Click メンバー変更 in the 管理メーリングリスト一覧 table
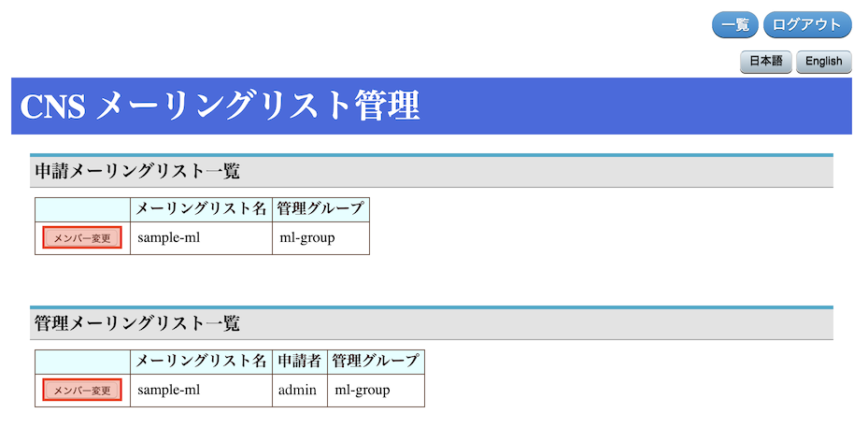 (x=82, y=390)
